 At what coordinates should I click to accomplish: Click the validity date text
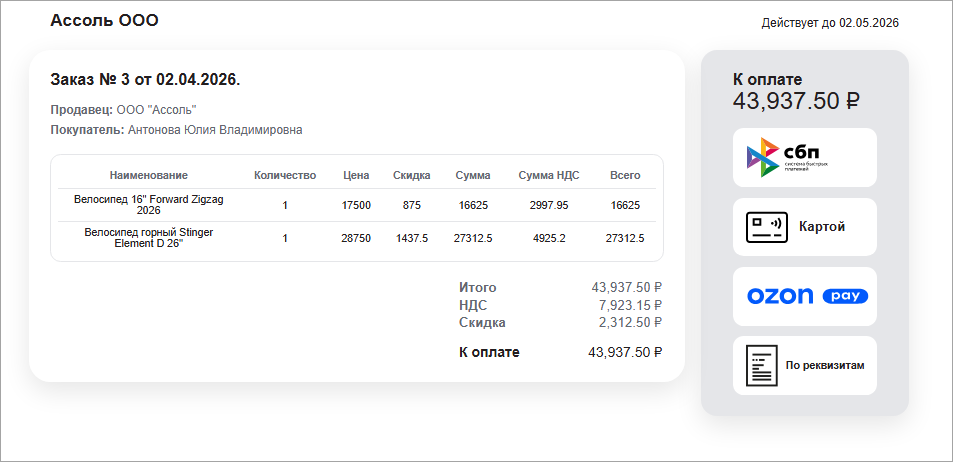[x=830, y=22]
